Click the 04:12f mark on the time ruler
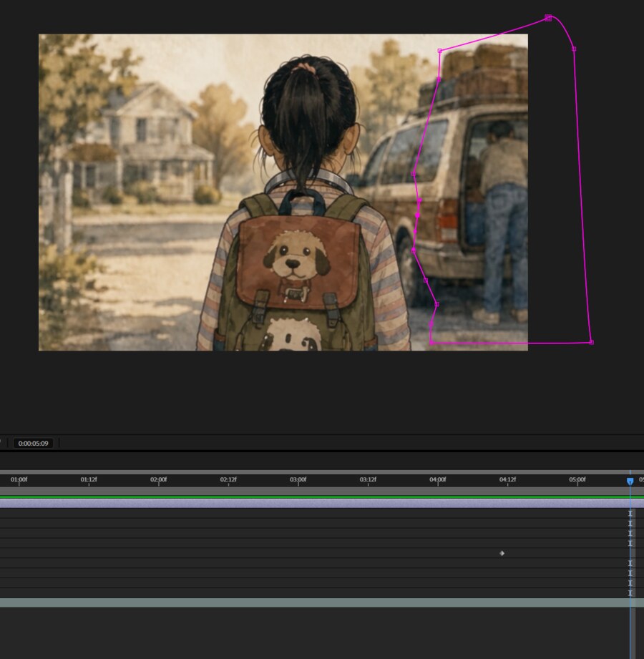The height and width of the screenshot is (659, 644). pyautogui.click(x=507, y=479)
